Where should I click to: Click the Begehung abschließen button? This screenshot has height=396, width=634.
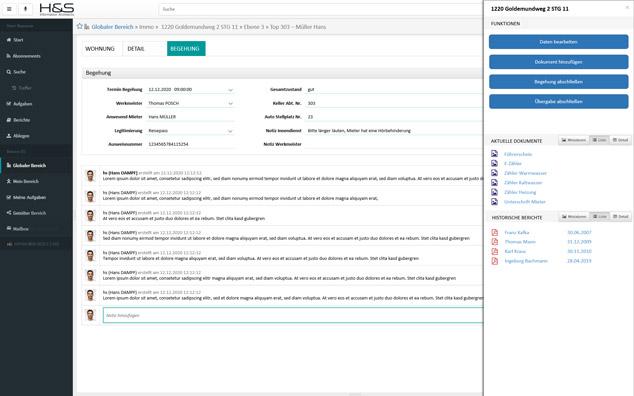tap(558, 82)
